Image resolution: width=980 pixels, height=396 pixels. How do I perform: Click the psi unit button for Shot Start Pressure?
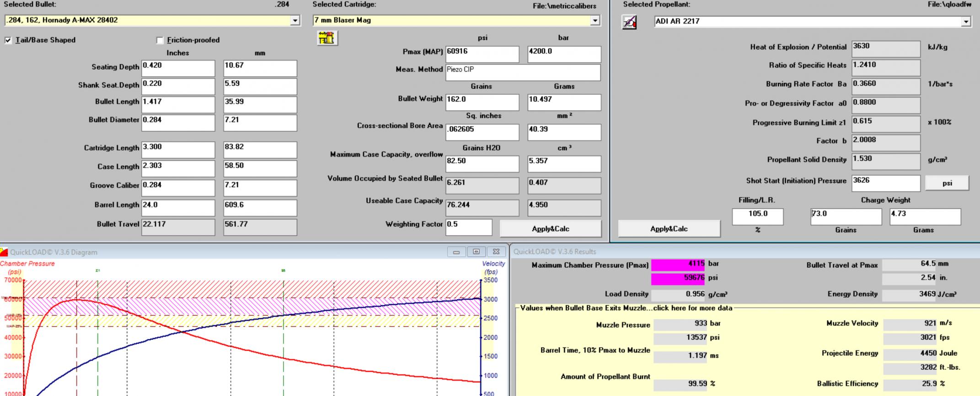tap(947, 183)
